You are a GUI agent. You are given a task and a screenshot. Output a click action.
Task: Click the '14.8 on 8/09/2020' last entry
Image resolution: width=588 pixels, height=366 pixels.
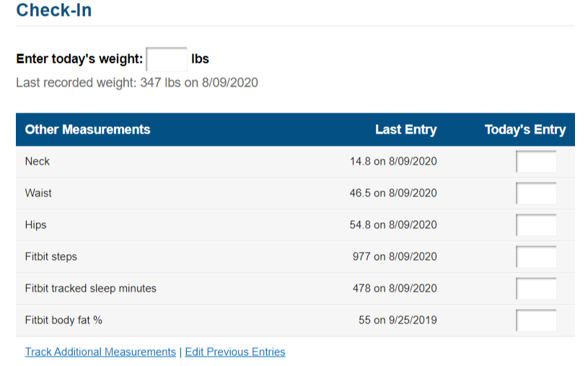pyautogui.click(x=393, y=162)
